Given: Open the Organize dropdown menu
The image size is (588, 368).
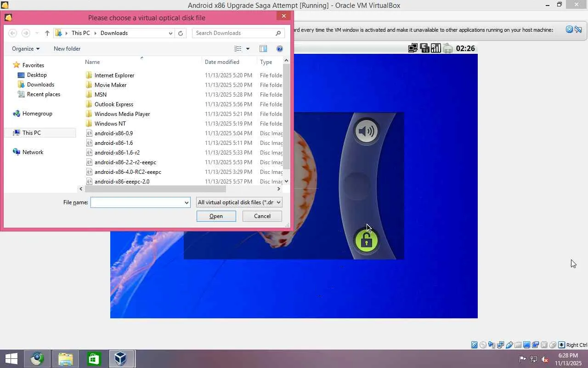Looking at the screenshot, I should pyautogui.click(x=26, y=49).
